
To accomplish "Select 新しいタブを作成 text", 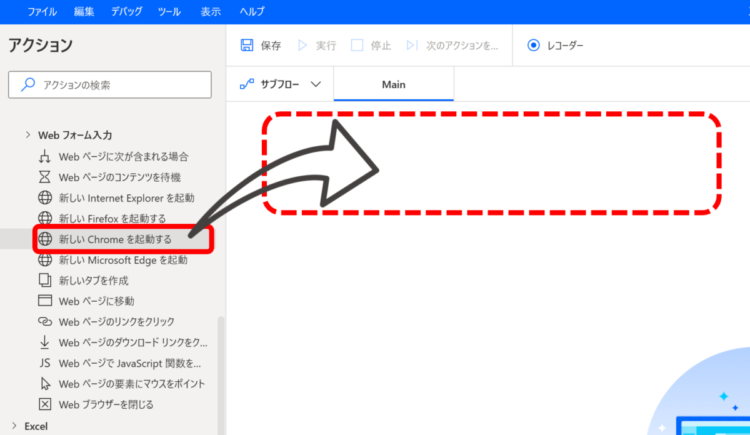I will [93, 280].
